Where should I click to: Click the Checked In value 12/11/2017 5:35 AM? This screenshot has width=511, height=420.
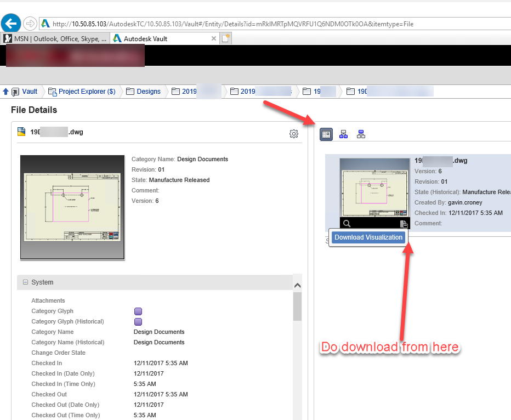click(x=161, y=363)
